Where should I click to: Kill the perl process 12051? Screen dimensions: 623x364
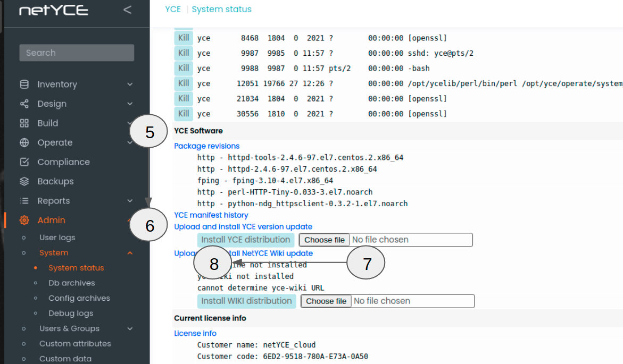184,83
